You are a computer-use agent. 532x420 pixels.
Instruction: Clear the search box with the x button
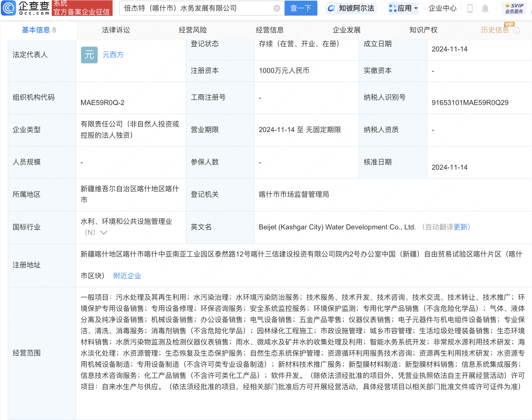[x=276, y=8]
